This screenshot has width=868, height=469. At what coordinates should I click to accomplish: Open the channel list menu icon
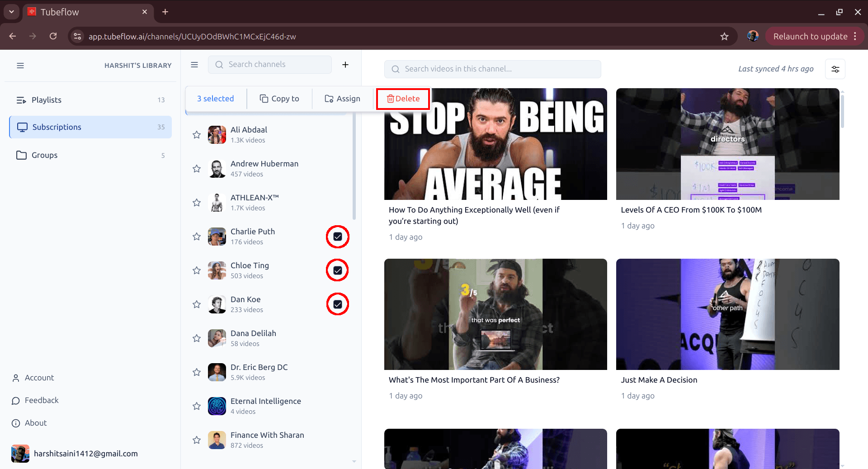194,65
